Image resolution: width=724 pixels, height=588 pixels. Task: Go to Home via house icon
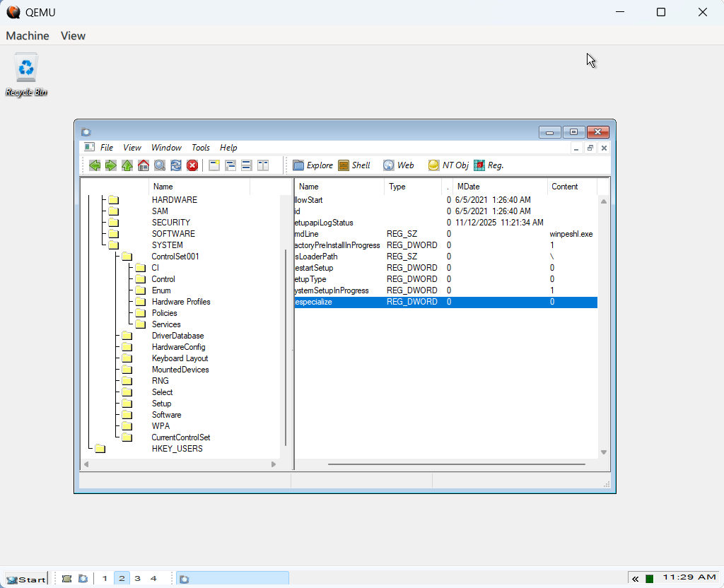point(144,165)
